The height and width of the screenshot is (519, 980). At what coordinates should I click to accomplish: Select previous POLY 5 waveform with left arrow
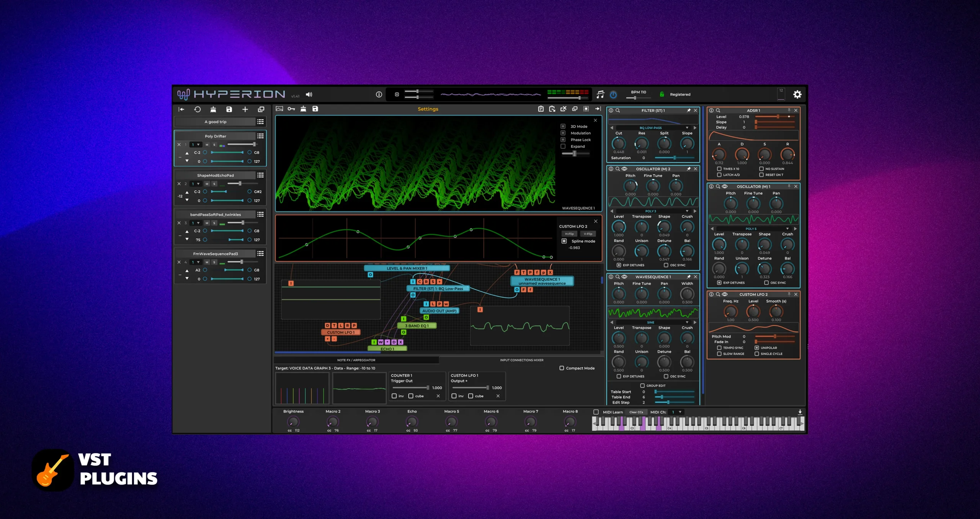[x=712, y=229]
